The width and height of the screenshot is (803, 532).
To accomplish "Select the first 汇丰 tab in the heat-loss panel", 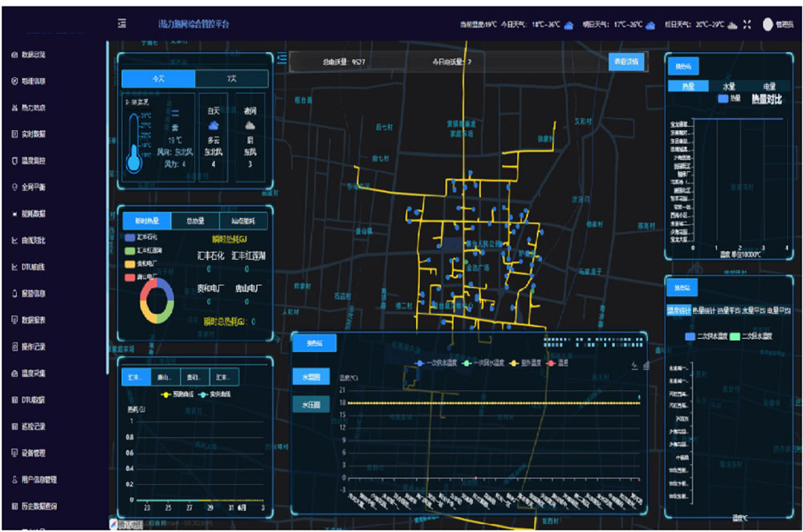I will tap(137, 377).
